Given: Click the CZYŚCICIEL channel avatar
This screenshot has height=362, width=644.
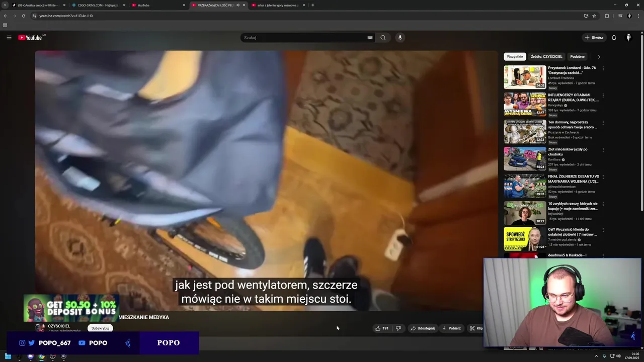Looking at the screenshot, I should click(40, 327).
